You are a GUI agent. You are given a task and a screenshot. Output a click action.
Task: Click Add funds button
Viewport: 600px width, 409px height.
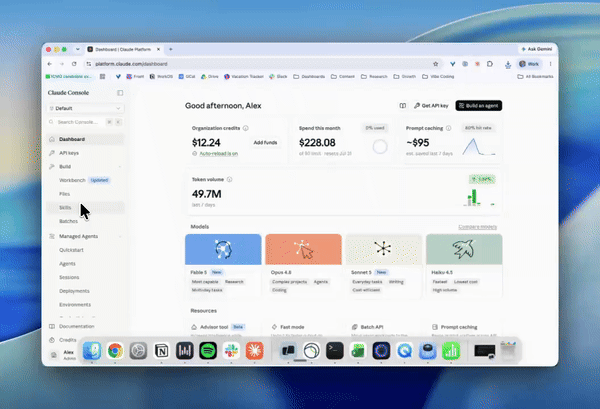(x=265, y=143)
